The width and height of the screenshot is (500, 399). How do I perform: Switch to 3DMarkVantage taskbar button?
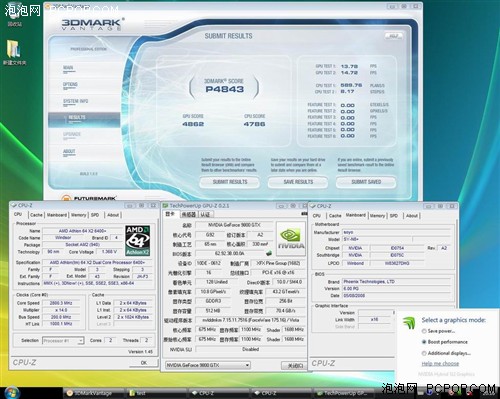pyautogui.click(x=93, y=393)
